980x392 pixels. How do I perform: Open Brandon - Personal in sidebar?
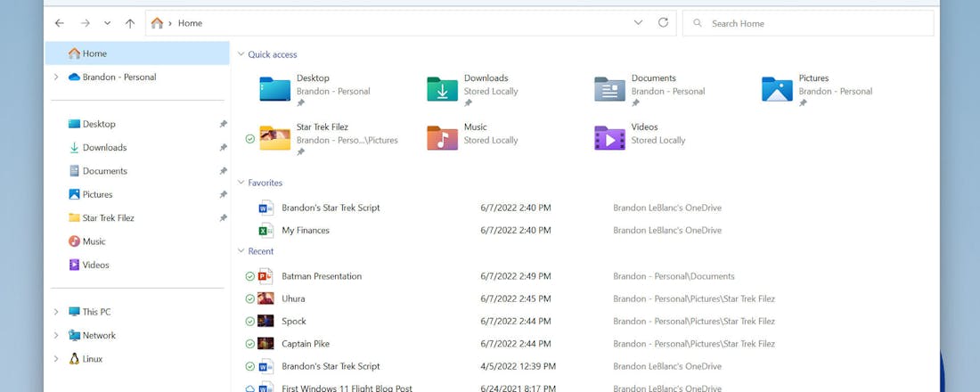tap(119, 77)
